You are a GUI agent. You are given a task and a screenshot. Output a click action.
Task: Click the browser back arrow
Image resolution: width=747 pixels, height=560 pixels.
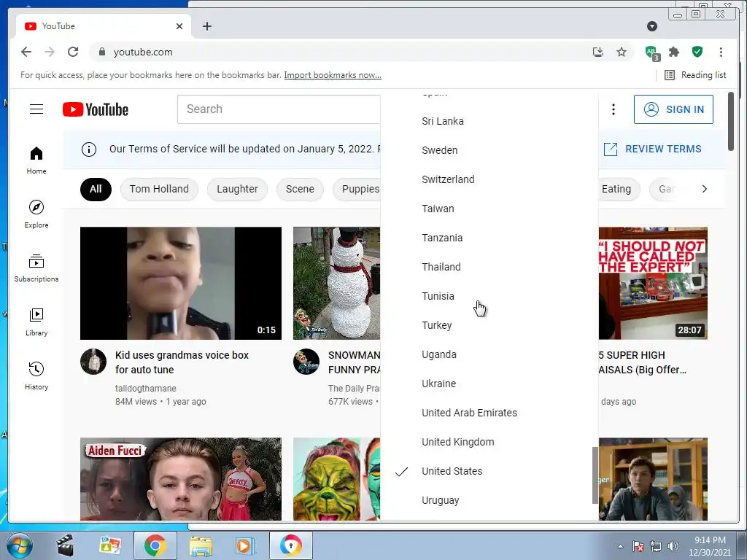point(26,52)
